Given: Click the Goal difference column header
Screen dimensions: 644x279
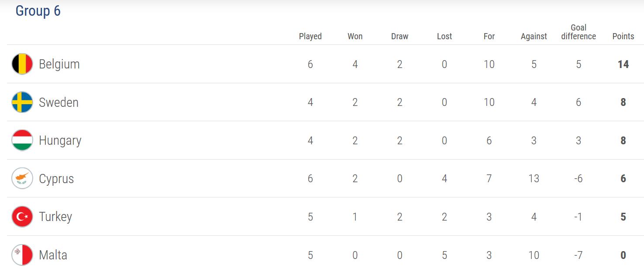Looking at the screenshot, I should point(579,32).
